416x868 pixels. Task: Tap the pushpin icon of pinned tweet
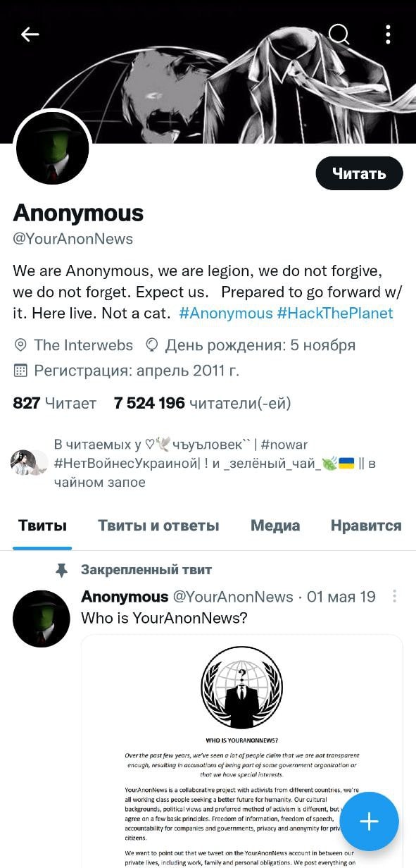(x=62, y=570)
